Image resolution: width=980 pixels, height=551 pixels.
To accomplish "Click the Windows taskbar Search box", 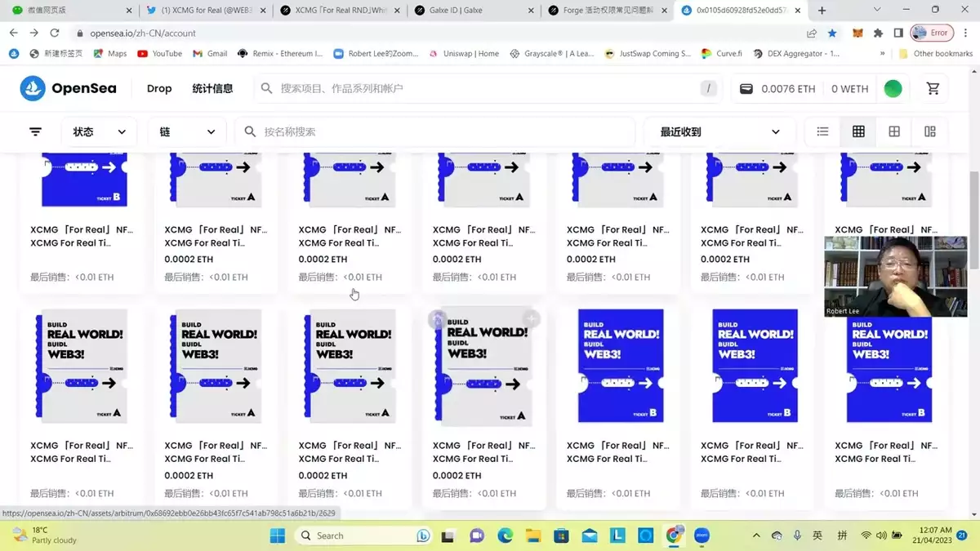I will coord(365,535).
